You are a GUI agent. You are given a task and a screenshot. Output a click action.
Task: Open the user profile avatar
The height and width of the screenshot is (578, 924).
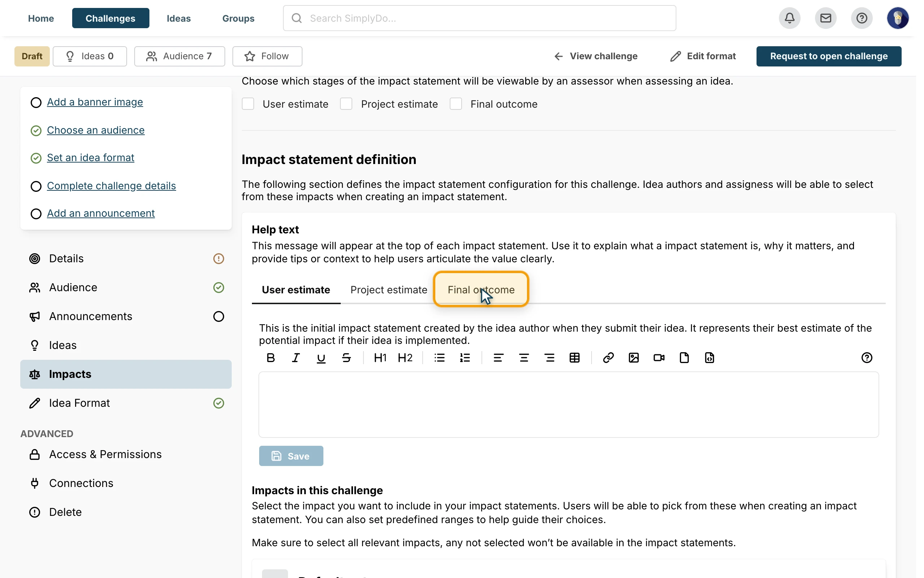(x=898, y=18)
